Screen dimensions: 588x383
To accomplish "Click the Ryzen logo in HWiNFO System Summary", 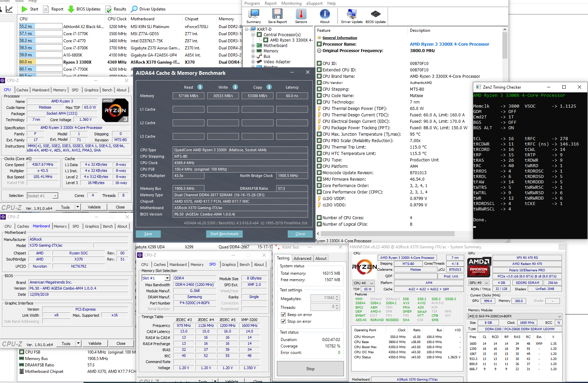I will [365, 267].
